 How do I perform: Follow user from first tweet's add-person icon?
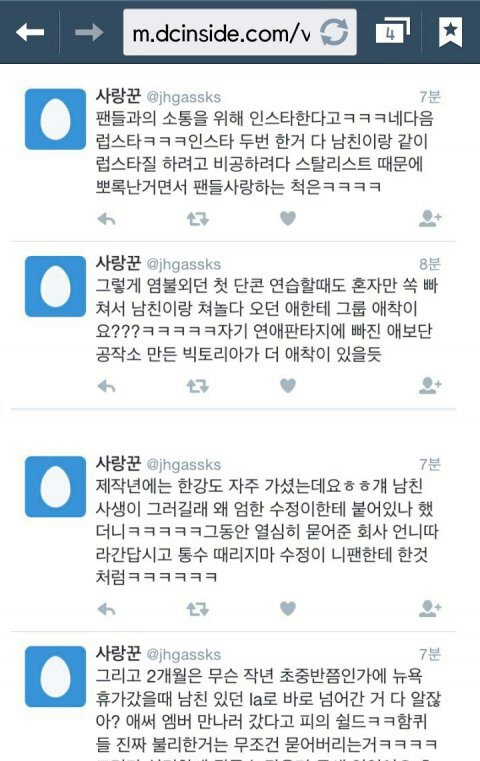[430, 218]
